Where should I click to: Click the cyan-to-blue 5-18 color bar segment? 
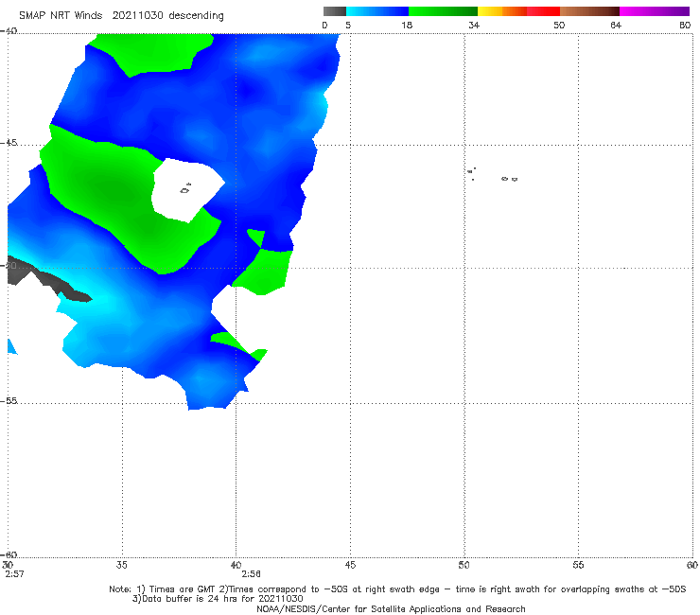[x=377, y=11]
